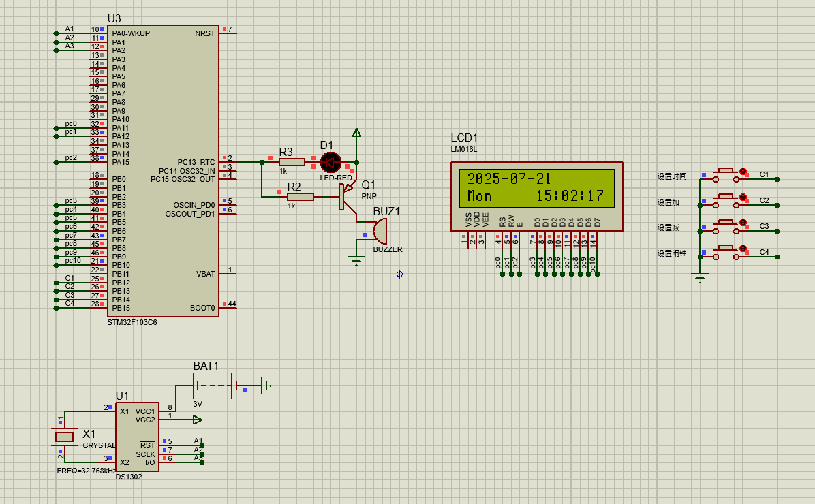815x504 pixels.
Task: Click the 3V battery value label
Action: [x=198, y=404]
